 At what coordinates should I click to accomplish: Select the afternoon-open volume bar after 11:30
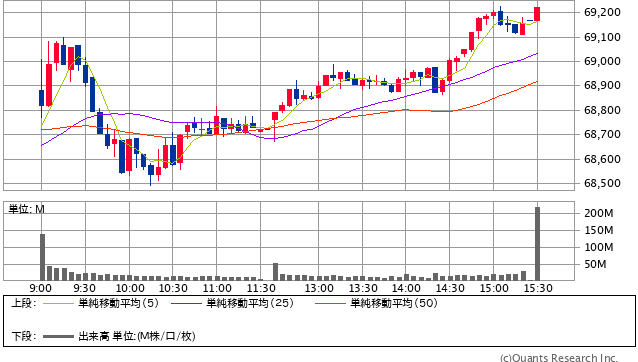coord(275,272)
